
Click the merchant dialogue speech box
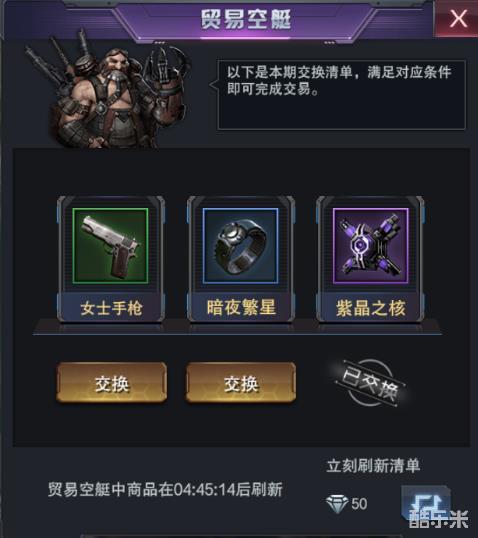[341, 95]
